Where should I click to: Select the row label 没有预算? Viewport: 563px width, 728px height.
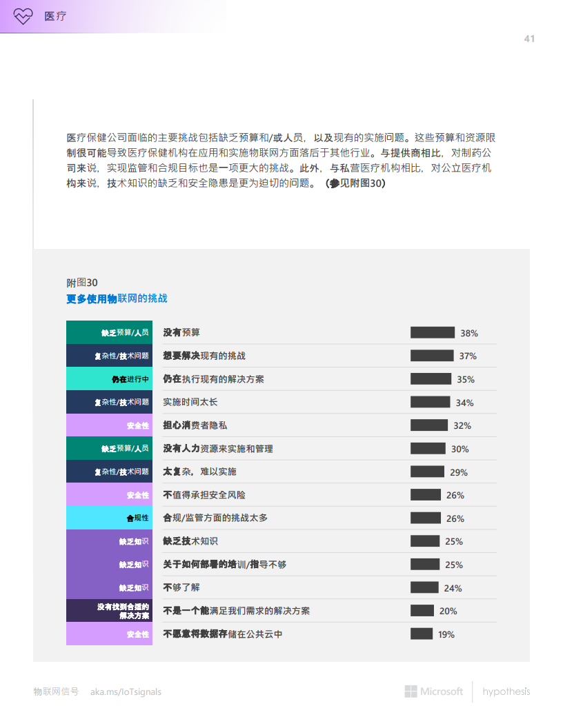[181, 332]
